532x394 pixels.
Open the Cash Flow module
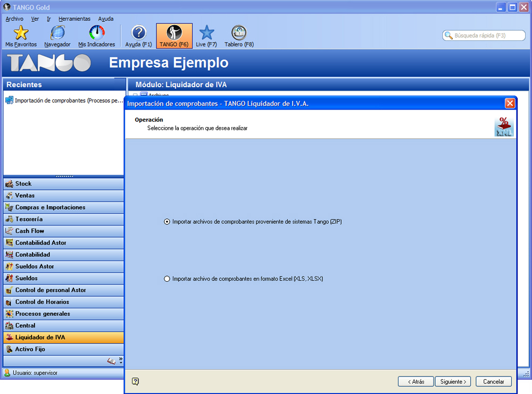[63, 231]
